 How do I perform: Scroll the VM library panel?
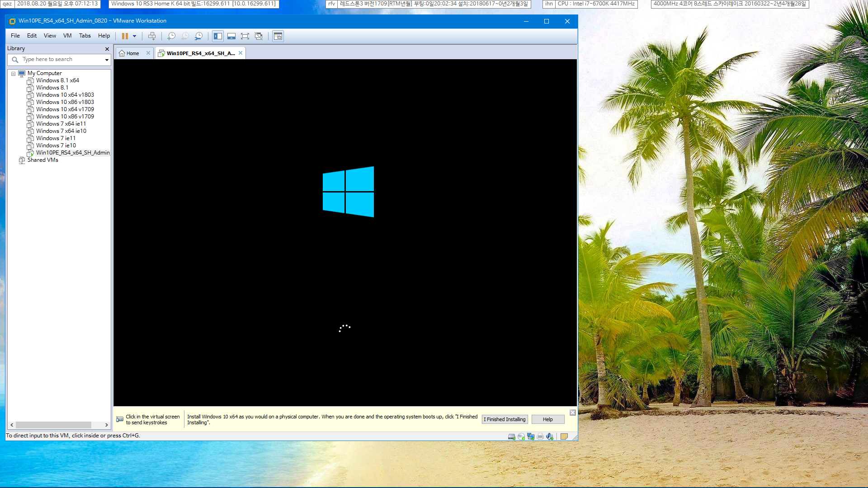[58, 424]
